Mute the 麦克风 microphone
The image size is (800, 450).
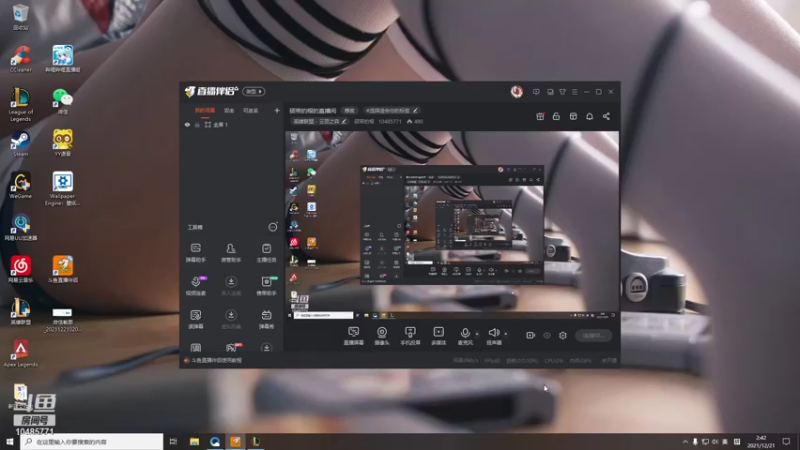point(465,336)
